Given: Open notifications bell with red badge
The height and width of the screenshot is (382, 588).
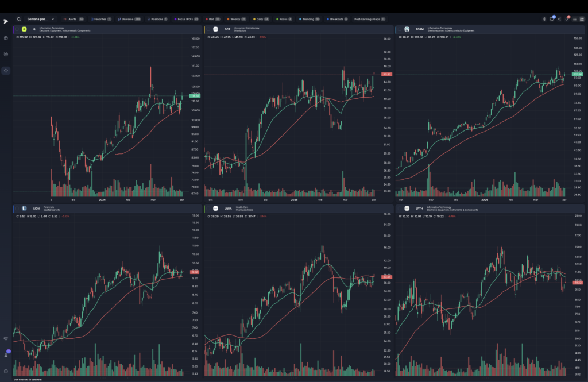Looking at the screenshot, I should 567,19.
